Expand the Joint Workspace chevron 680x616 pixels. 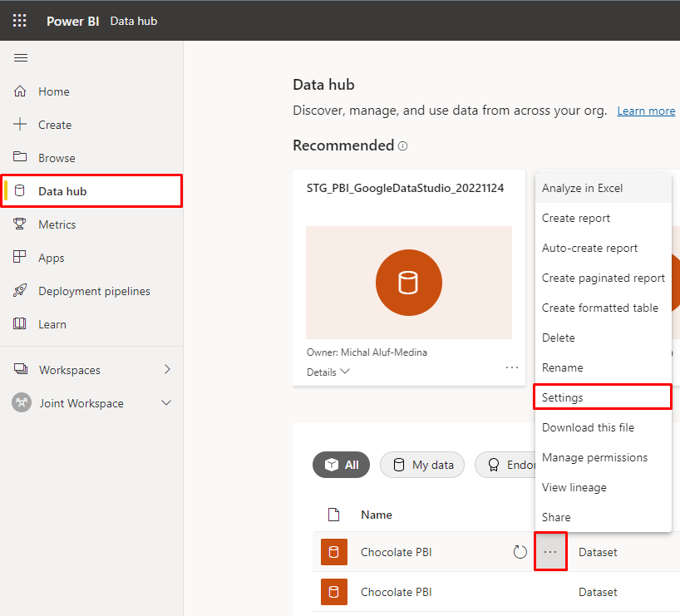[x=166, y=403]
